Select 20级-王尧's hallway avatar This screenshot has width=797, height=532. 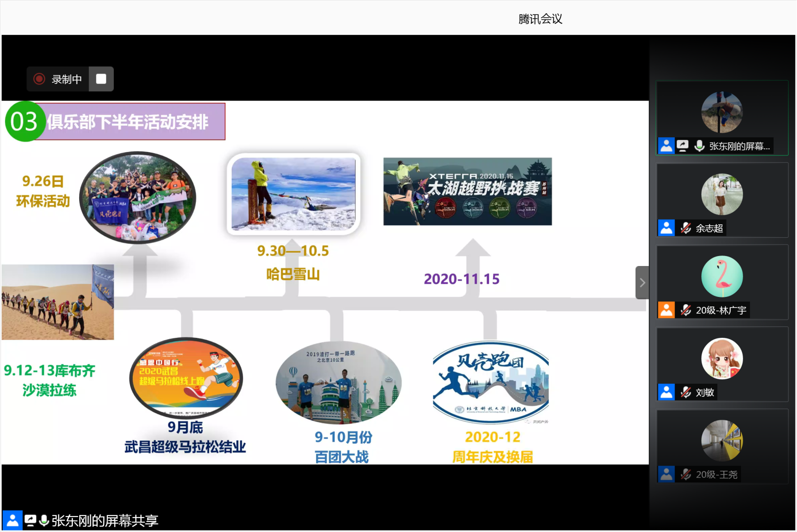[722, 441]
